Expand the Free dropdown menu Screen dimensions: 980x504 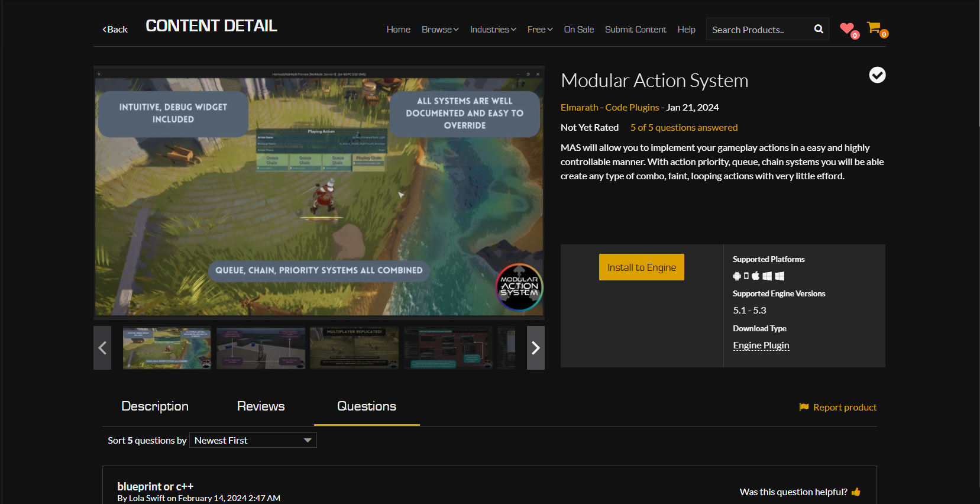point(539,30)
